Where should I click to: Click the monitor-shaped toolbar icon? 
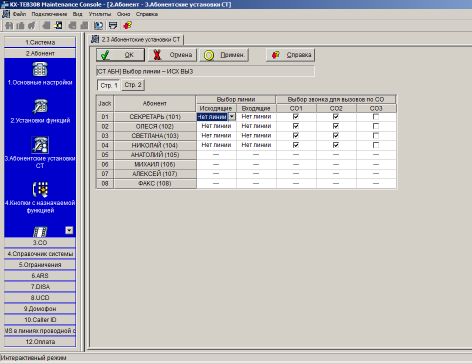(113, 25)
